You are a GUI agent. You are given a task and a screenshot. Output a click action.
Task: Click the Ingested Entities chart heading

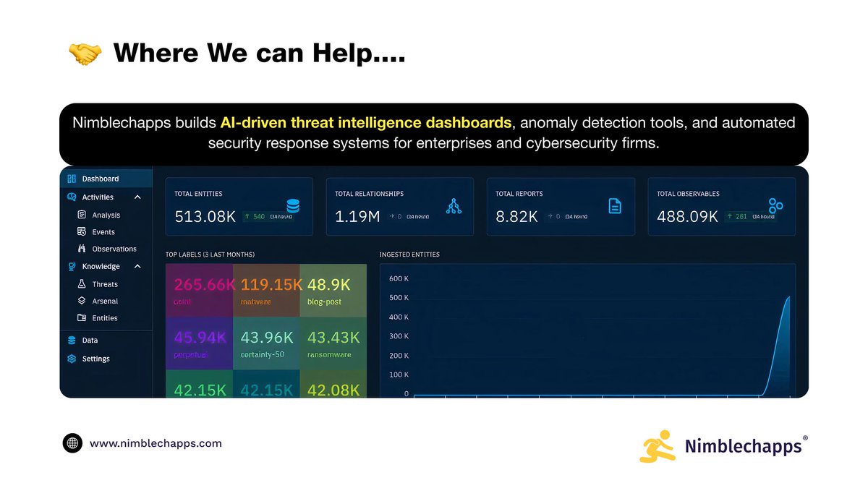[409, 255]
